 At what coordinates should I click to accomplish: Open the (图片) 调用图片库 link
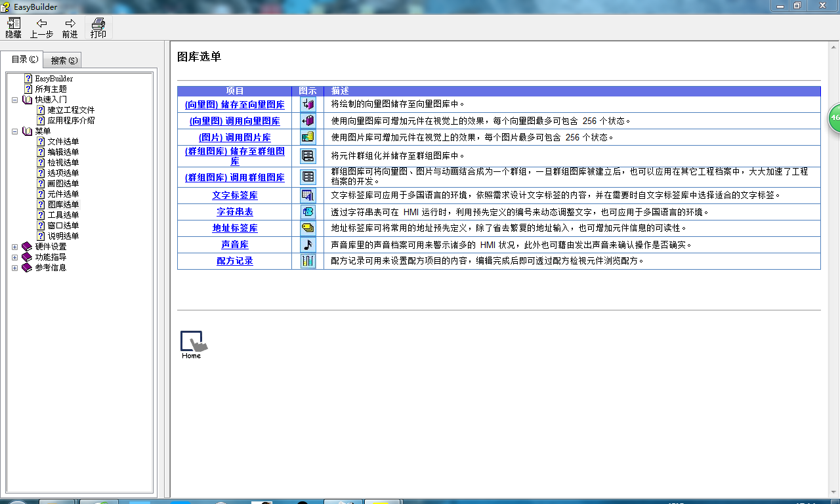pos(234,137)
